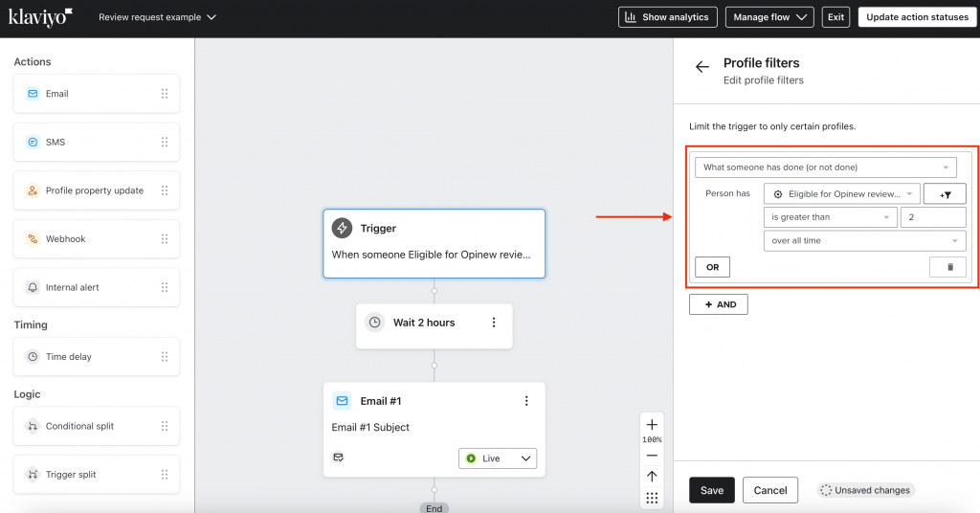Open the 'over all time' timeframe dropdown
Viewport: 980px width, 513px height.
[864, 240]
